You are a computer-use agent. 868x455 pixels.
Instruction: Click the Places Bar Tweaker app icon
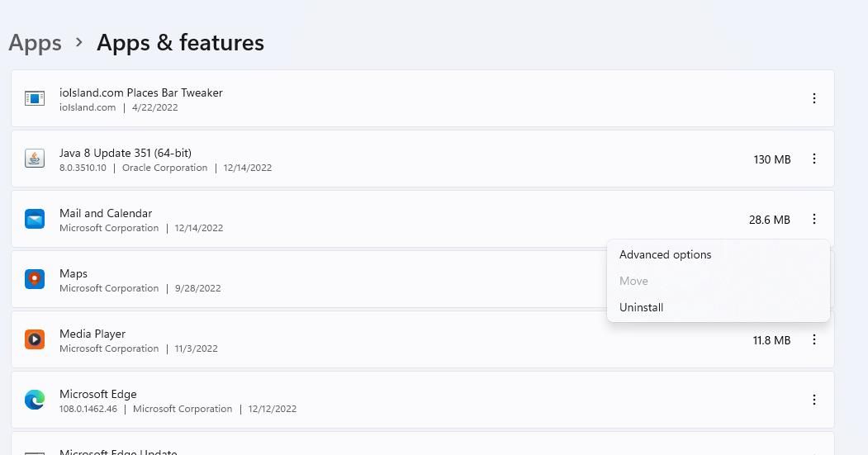coord(35,98)
